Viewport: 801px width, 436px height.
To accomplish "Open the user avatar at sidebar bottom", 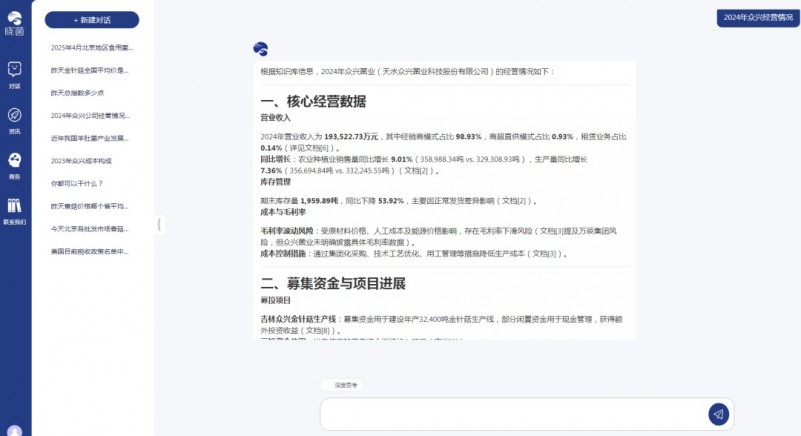I will [15, 430].
